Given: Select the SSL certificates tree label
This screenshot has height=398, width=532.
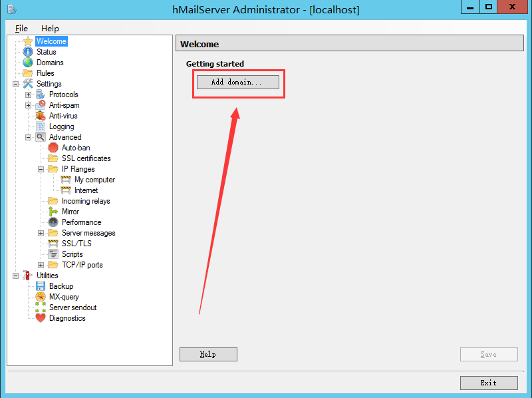Looking at the screenshot, I should 86,158.
